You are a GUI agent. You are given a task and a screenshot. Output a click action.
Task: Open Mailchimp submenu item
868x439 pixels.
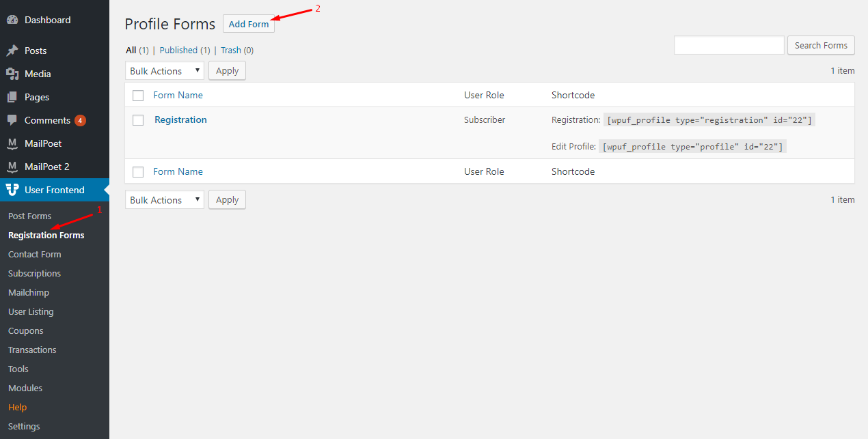click(x=29, y=292)
